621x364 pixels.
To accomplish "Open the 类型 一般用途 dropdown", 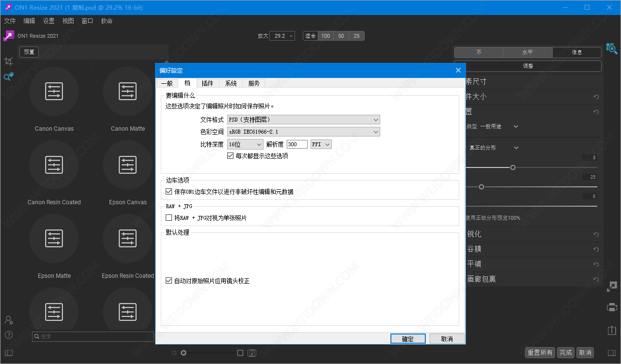I will pyautogui.click(x=499, y=126).
